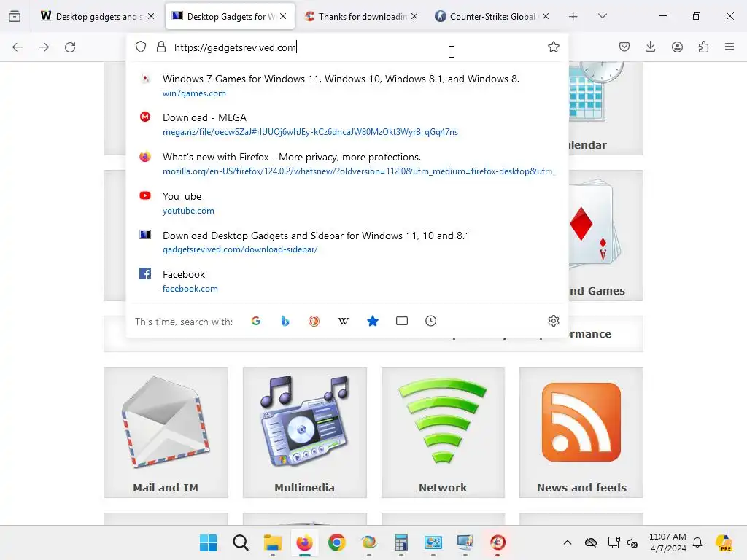Search this time in Bookmarks
Screen dimensions: 747x560
pos(373,321)
